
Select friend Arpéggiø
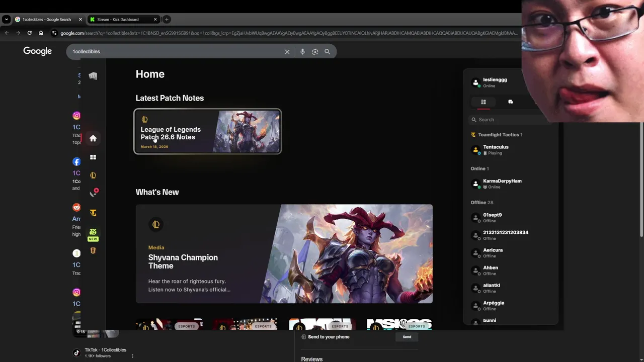(x=511, y=306)
